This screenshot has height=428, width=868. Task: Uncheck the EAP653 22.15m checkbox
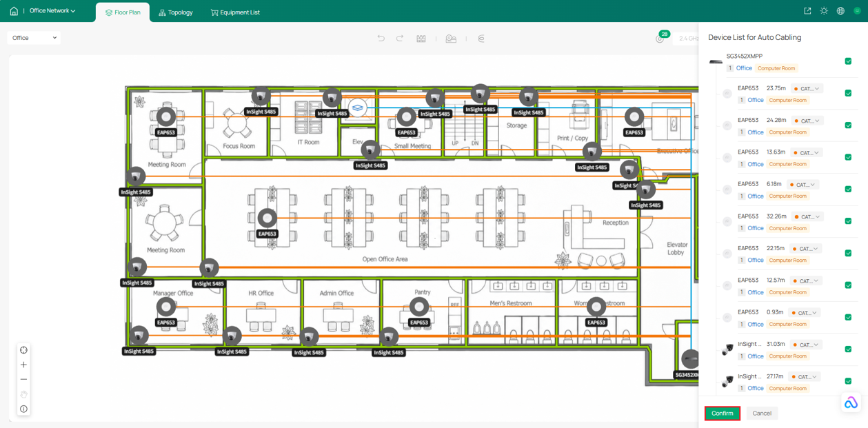(x=848, y=253)
